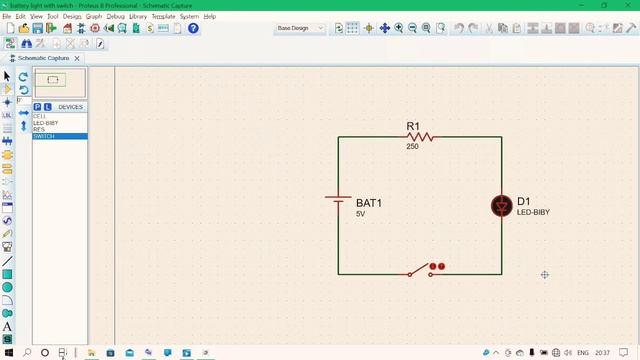Image resolution: width=640 pixels, height=360 pixels.
Task: Toggle the wire autorouter icon
Action: point(10,43)
